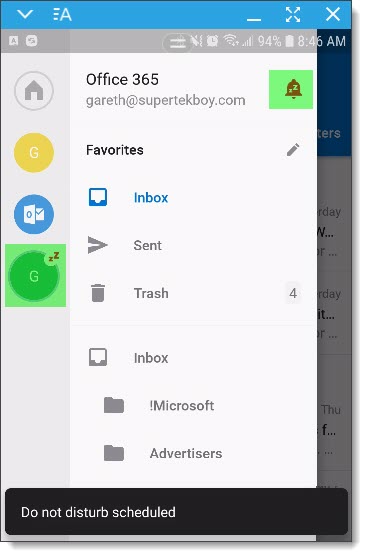Toggle Do Not Disturb bell

coord(293,90)
